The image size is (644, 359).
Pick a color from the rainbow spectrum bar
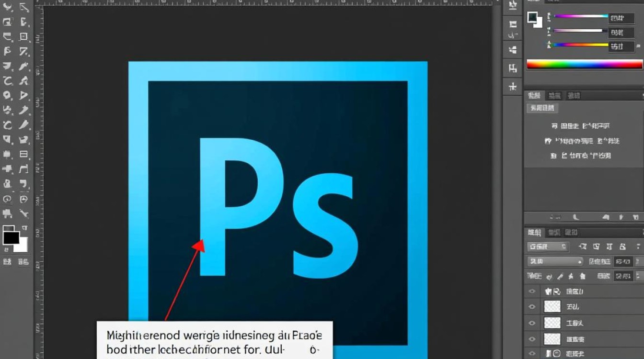584,64
